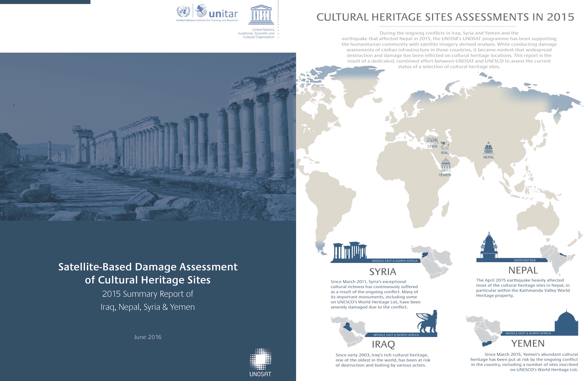The height and width of the screenshot is (381, 588).
Task: Click the YEMEN section heading
Action: [528, 343]
